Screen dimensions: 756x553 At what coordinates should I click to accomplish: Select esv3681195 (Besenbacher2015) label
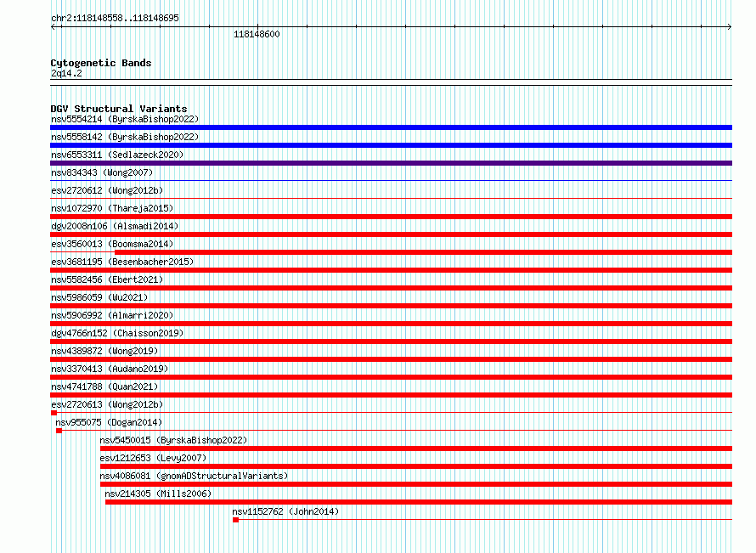(x=122, y=262)
